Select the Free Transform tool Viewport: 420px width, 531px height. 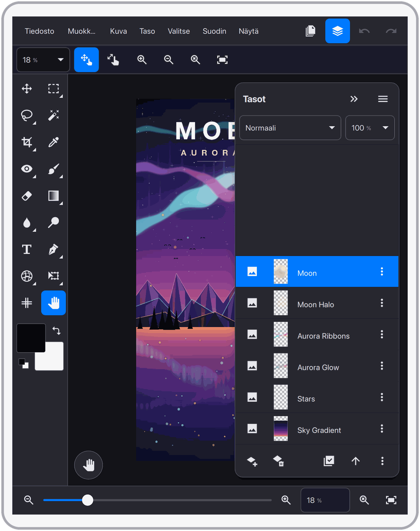point(54,276)
